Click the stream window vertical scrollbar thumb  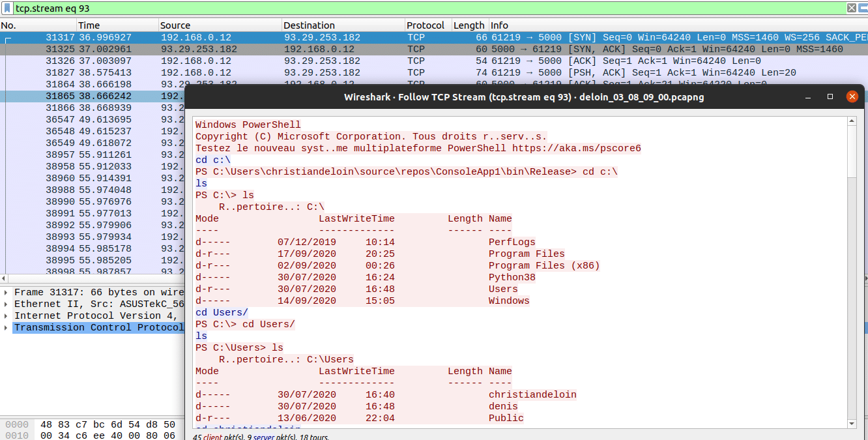851,151
